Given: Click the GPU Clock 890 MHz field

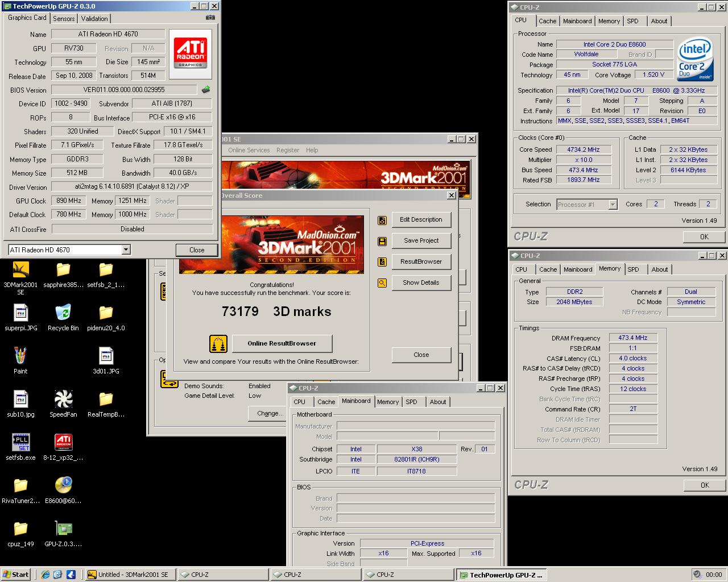Looking at the screenshot, I should click(69, 201).
